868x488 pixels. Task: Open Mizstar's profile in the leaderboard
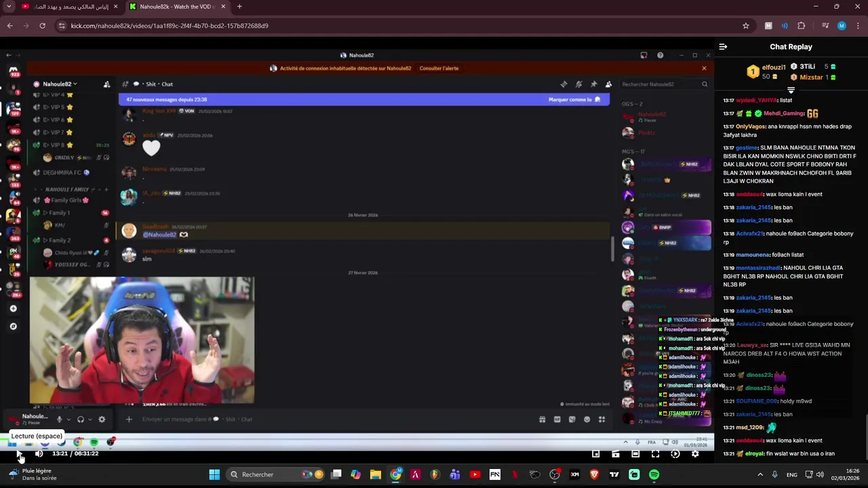810,77
